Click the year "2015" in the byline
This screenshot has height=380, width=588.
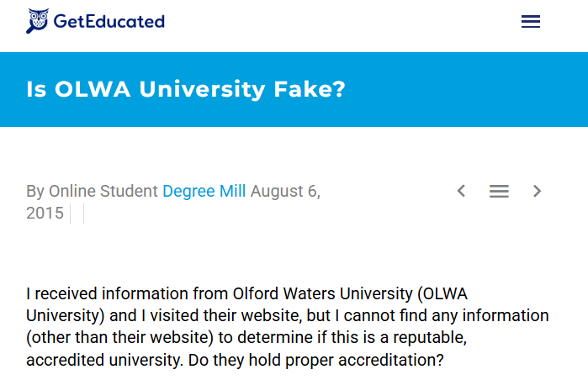coord(45,213)
